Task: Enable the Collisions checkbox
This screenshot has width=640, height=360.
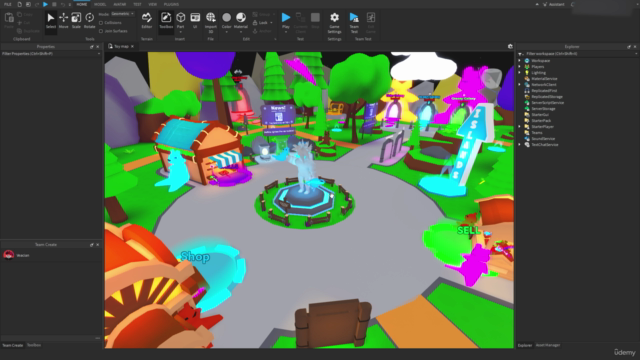Action: coord(101,23)
